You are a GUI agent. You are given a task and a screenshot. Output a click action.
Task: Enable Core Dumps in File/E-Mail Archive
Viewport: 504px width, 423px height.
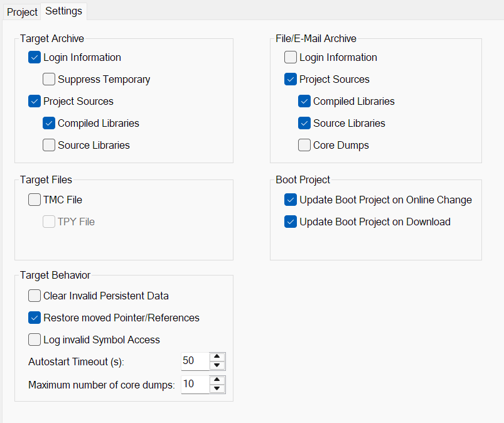[x=304, y=145]
